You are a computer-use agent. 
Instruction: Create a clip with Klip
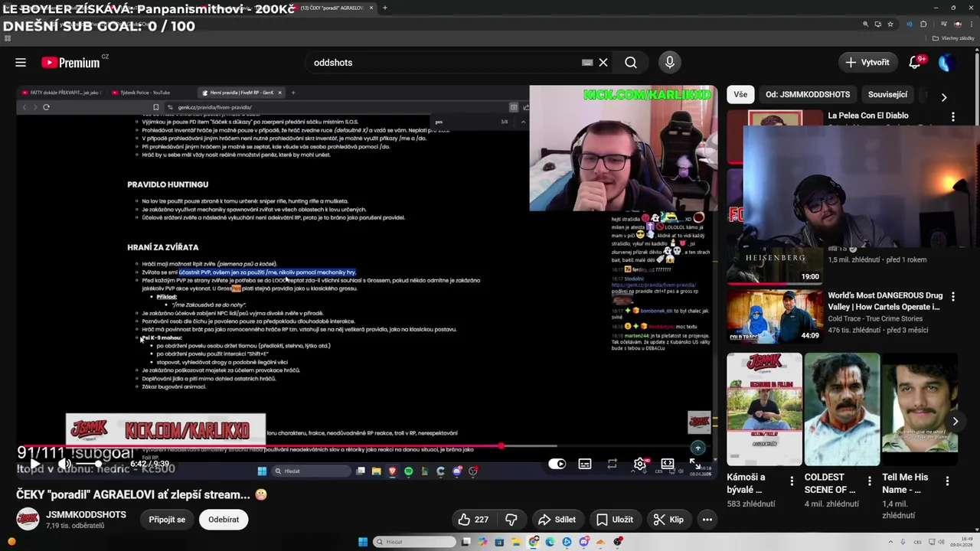[x=668, y=520]
